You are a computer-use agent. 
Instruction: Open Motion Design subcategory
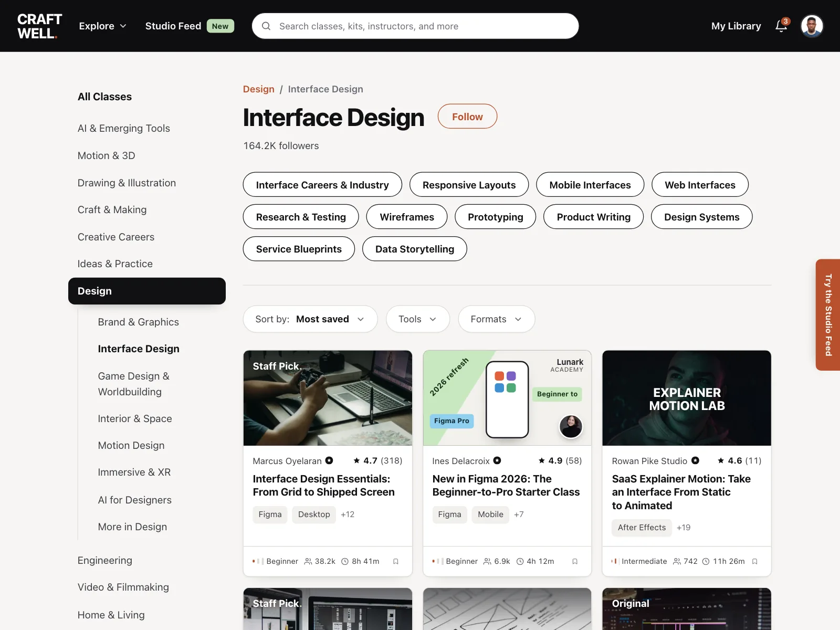point(131,445)
